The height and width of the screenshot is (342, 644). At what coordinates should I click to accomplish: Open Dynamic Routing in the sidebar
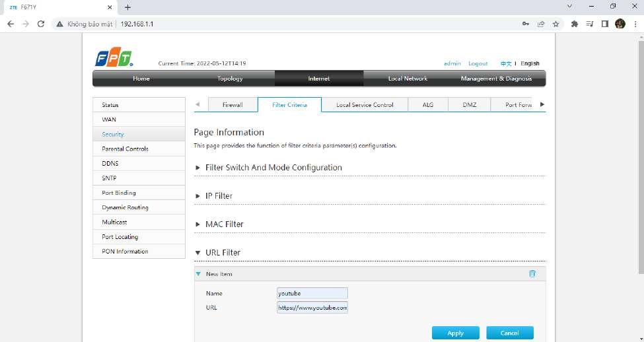click(139, 207)
